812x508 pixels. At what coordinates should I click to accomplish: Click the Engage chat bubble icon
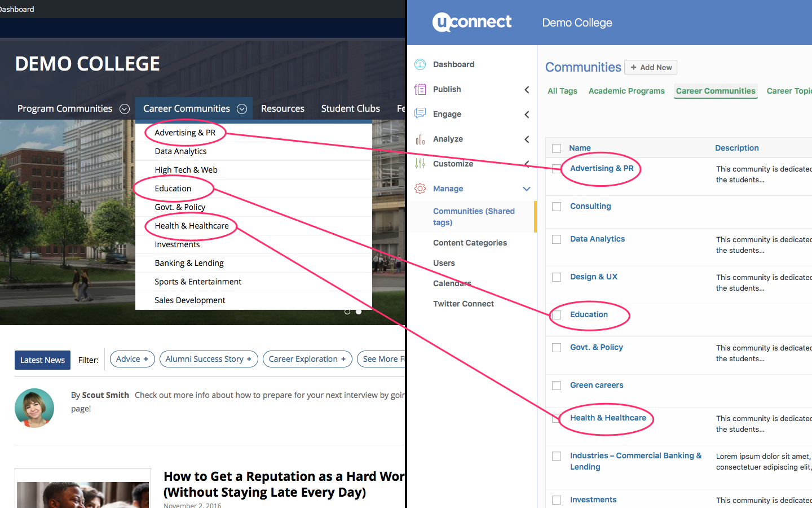tap(420, 113)
